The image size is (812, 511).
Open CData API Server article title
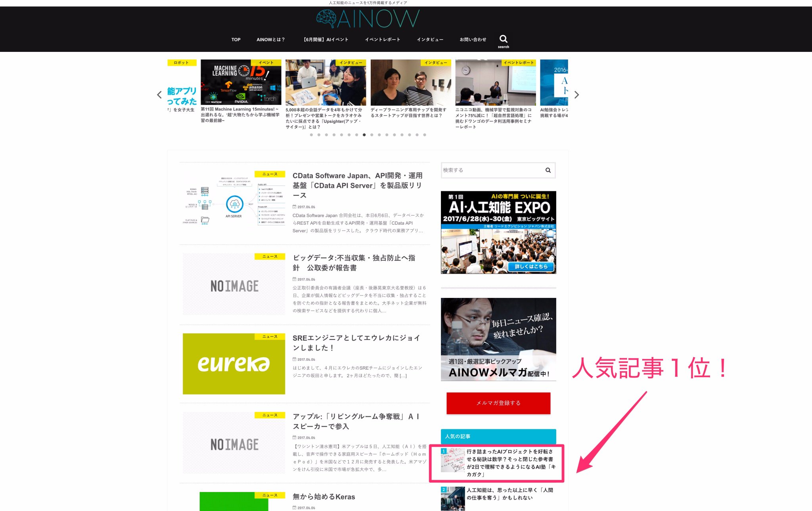click(357, 185)
